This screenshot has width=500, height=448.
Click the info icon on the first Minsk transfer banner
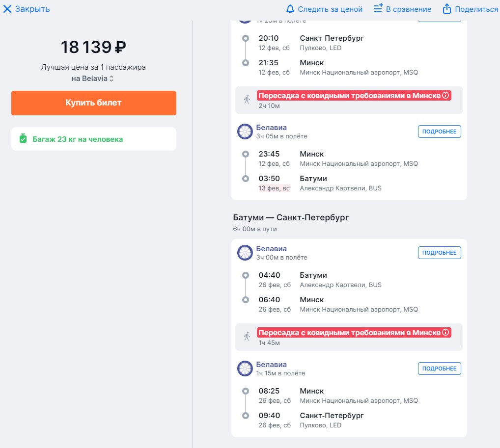click(x=445, y=95)
